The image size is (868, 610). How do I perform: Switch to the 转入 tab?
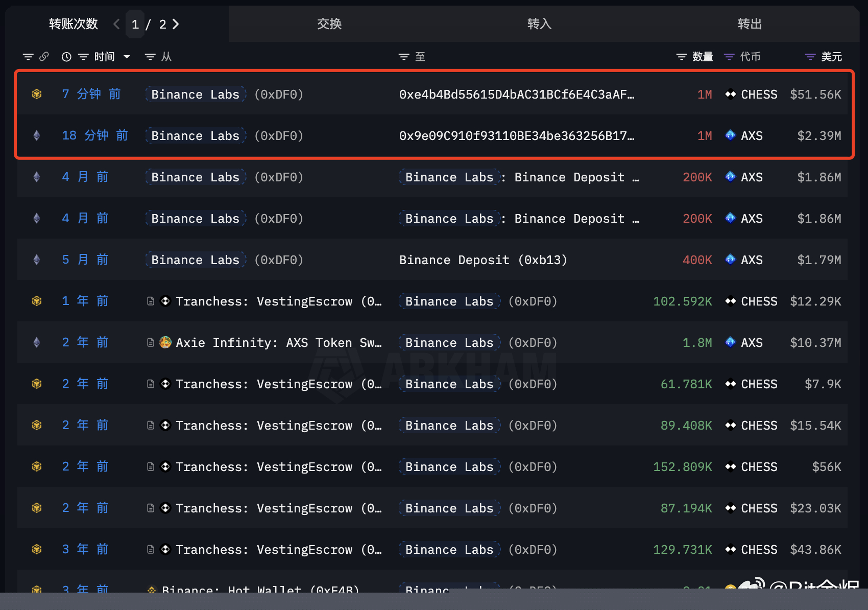coord(539,24)
